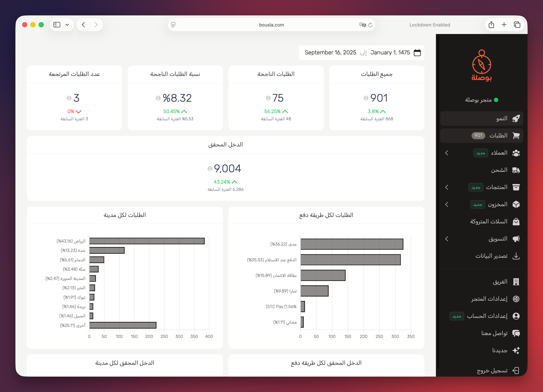This screenshot has width=543, height=392.
Task: Click the Riyadh bar in city orders chart
Action: (x=147, y=241)
